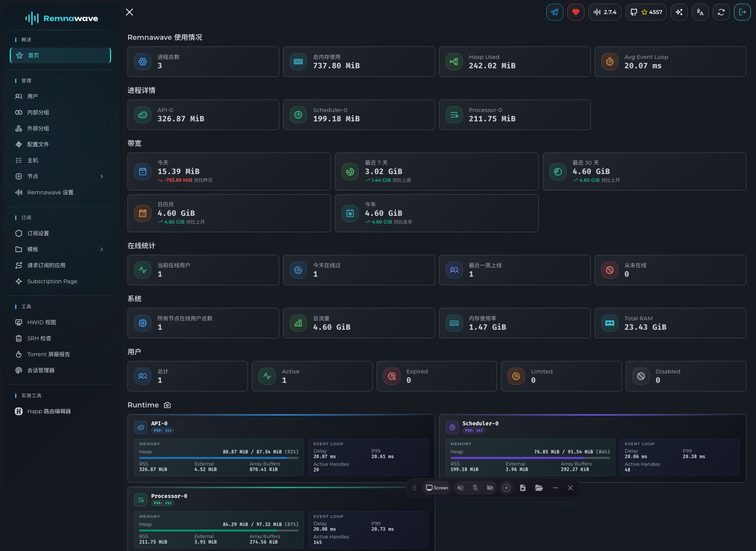The height and width of the screenshot is (551, 756).
Task: Close the sidebar with the X icon
Action: pos(129,12)
